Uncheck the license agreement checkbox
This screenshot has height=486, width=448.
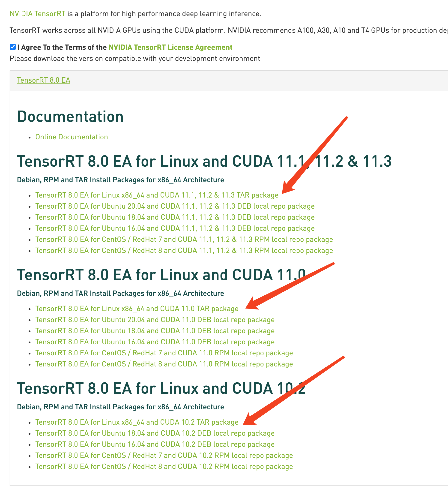tap(13, 47)
